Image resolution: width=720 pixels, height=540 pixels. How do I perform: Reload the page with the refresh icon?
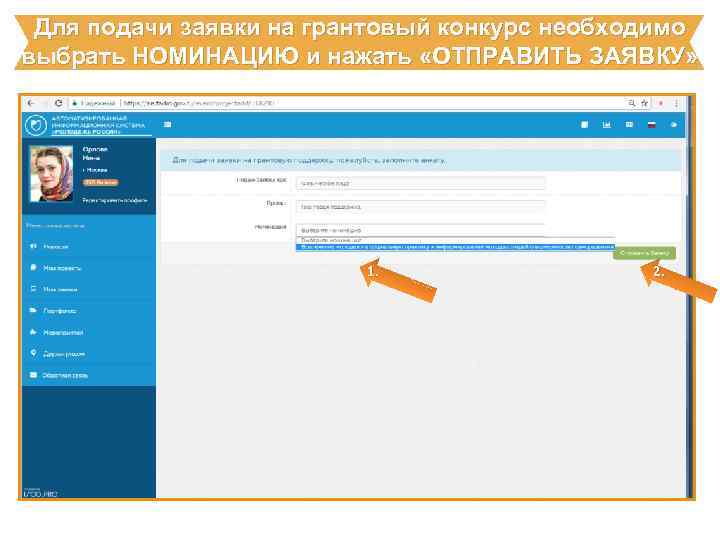pos(58,103)
